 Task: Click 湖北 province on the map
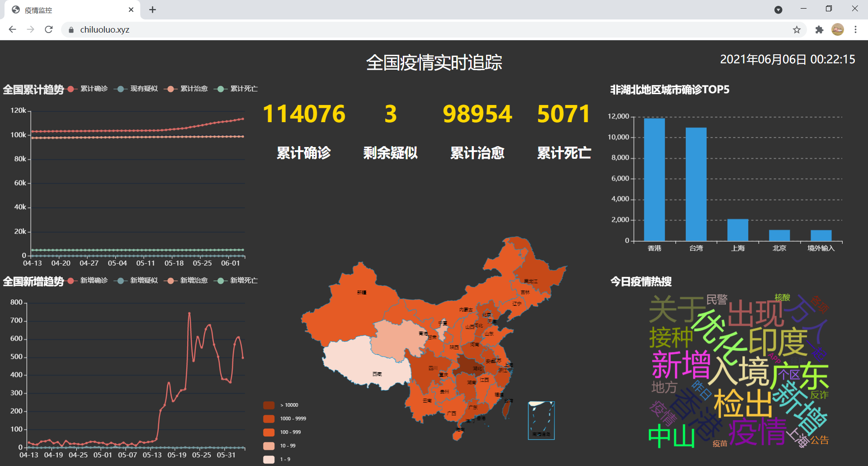pos(470,366)
